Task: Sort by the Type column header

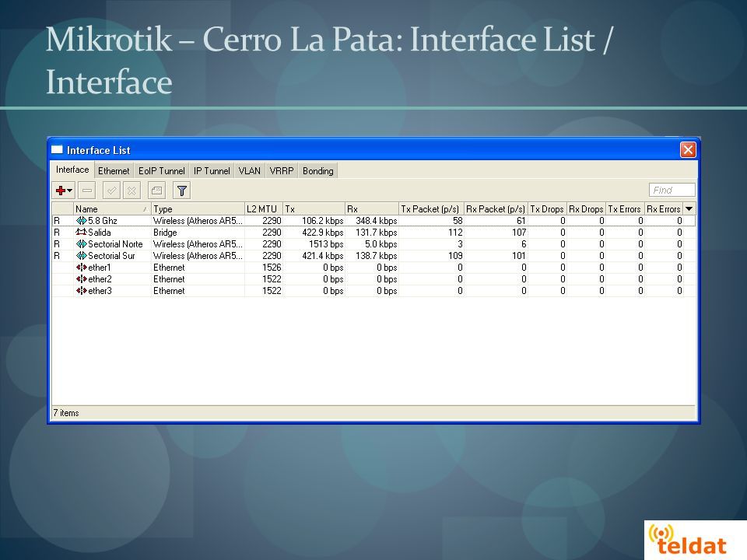Action: (x=198, y=208)
